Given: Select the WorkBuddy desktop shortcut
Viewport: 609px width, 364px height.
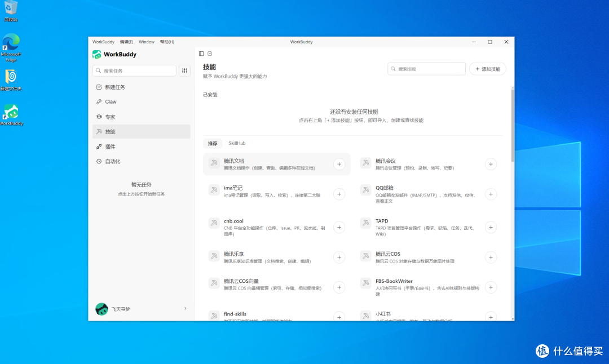Looking at the screenshot, I should pyautogui.click(x=11, y=115).
